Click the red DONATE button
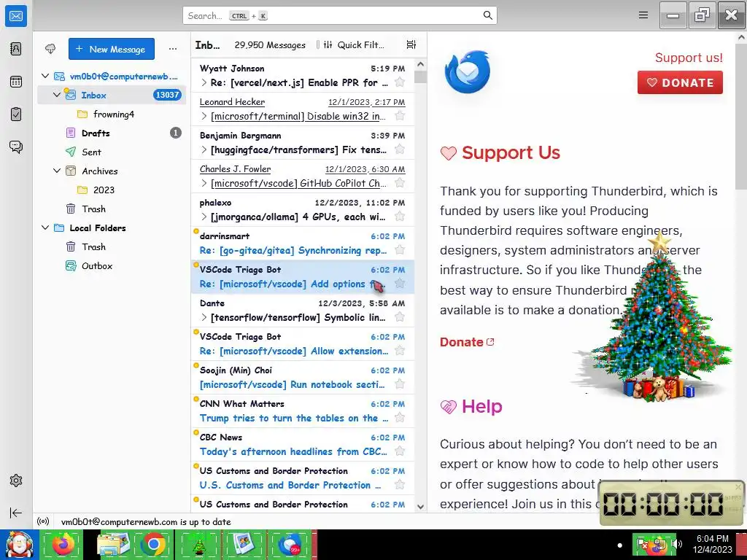Image resolution: width=747 pixels, height=560 pixels. (x=680, y=82)
